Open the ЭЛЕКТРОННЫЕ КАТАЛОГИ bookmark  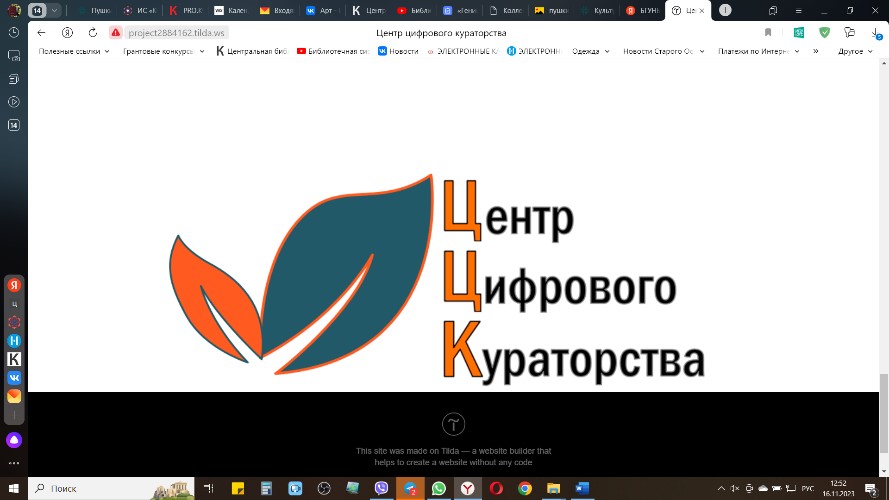(463, 51)
